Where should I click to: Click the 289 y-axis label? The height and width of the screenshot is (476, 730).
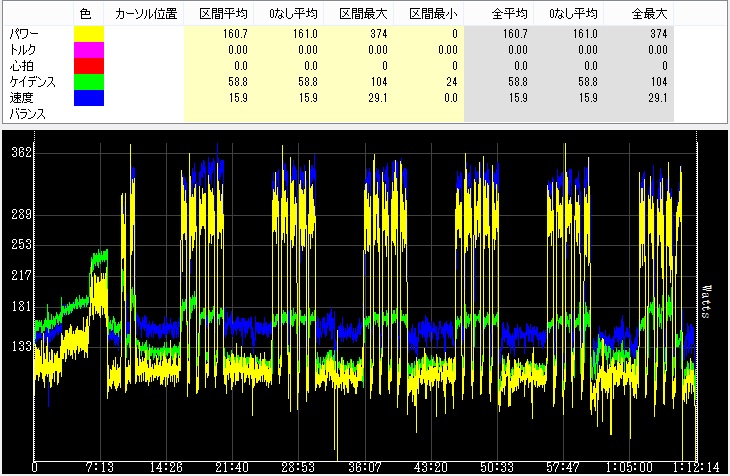point(21,214)
